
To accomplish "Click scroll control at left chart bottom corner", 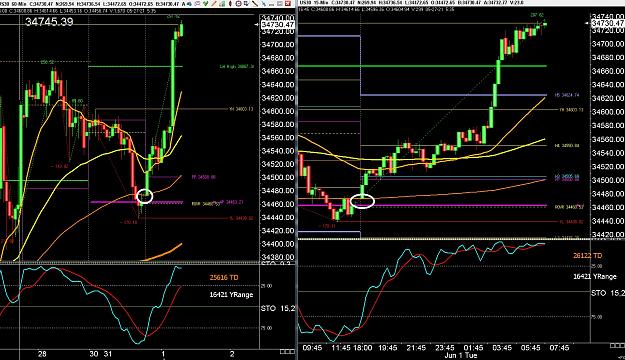I will click(x=287, y=352).
